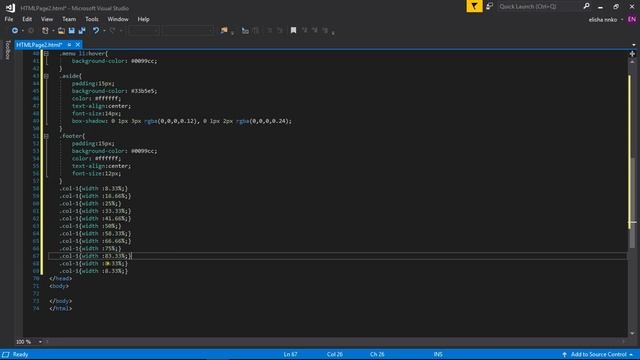Click the Redo toolbar icon
Screen dimensions: 640x360
[x=112, y=31]
